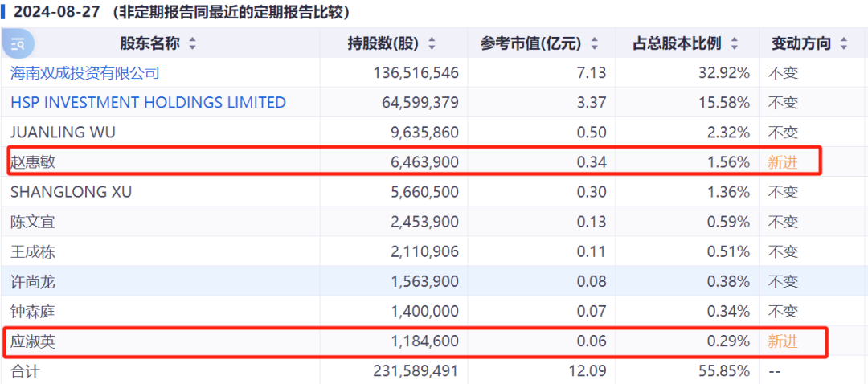Screen dimensions: 868x384
Task: Click shareholder name 钟森庭
Action: [33, 312]
